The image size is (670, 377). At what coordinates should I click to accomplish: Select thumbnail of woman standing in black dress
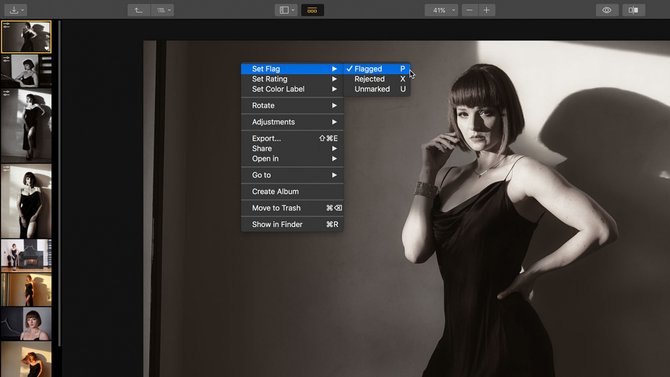(x=26, y=201)
